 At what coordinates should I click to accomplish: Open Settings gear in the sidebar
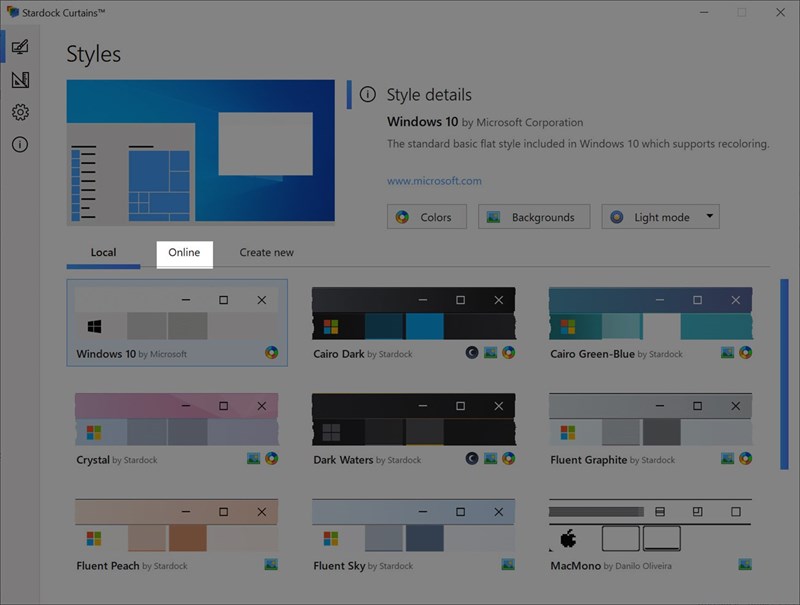pos(20,112)
